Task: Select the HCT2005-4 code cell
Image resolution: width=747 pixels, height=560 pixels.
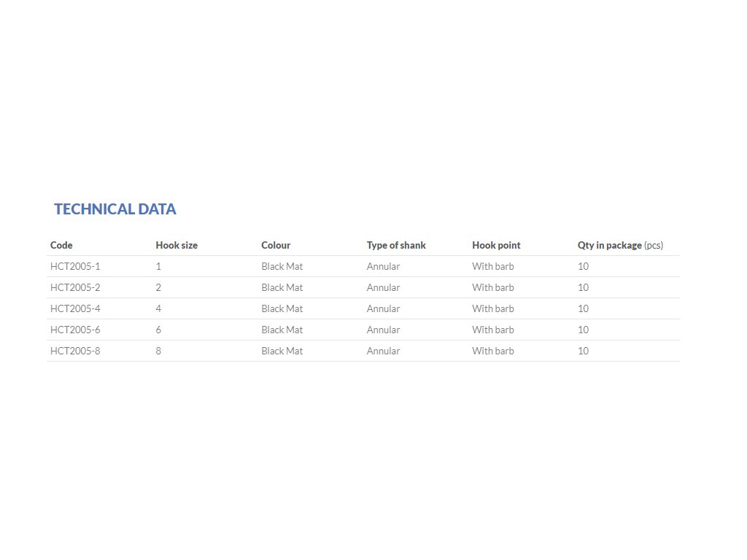Action: pyautogui.click(x=75, y=308)
